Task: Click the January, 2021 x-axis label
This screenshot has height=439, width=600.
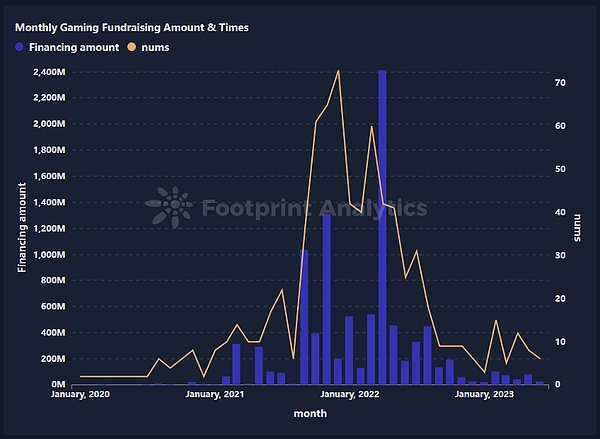Action: pyautogui.click(x=216, y=395)
